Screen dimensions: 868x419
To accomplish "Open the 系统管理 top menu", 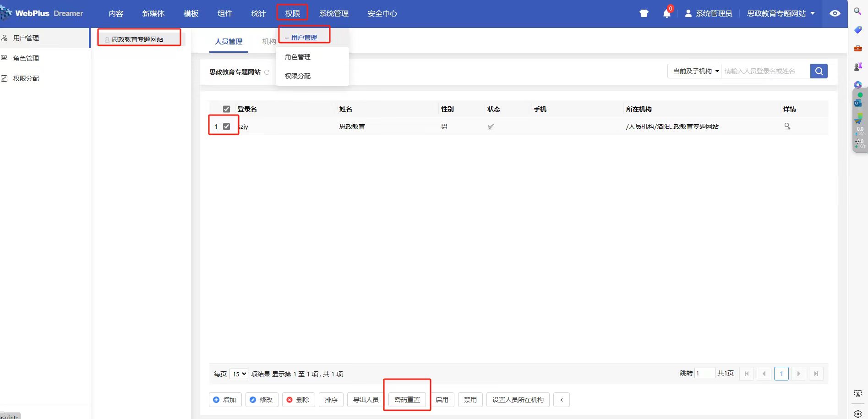I will (334, 14).
